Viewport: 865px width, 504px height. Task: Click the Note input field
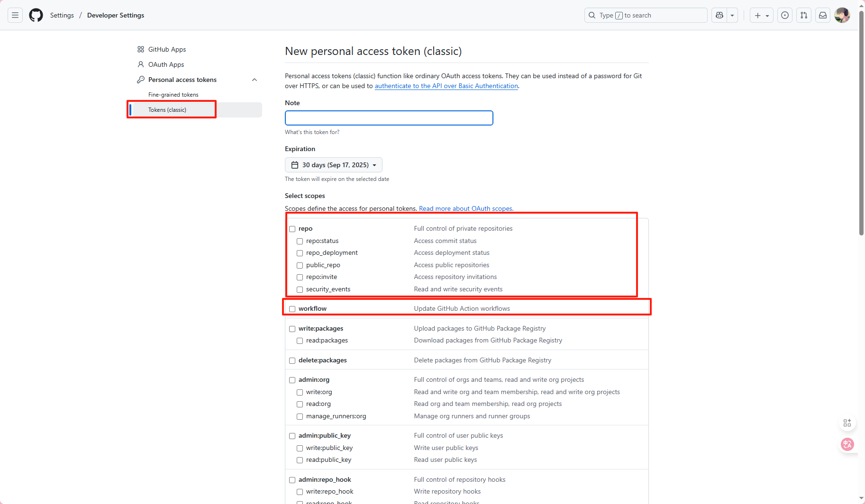pos(389,118)
